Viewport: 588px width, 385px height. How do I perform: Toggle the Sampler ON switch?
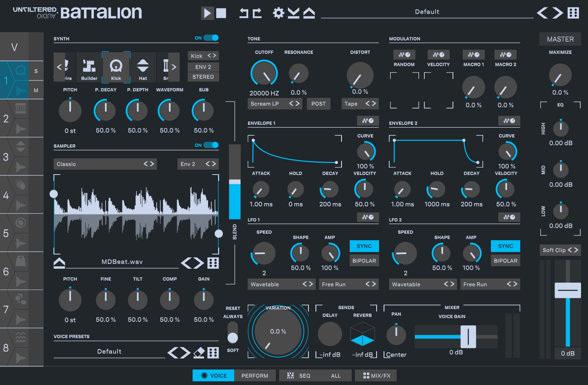pyautogui.click(x=211, y=145)
